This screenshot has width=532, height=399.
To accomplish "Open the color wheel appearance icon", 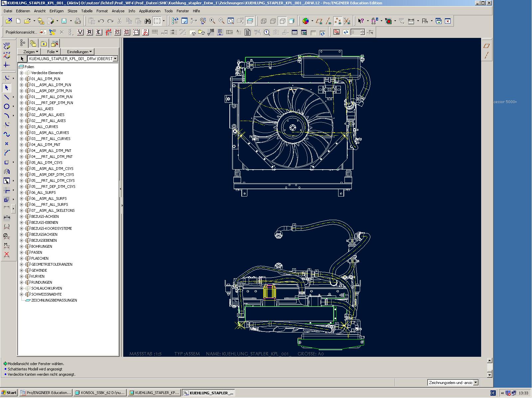I will pyautogui.click(x=306, y=21).
